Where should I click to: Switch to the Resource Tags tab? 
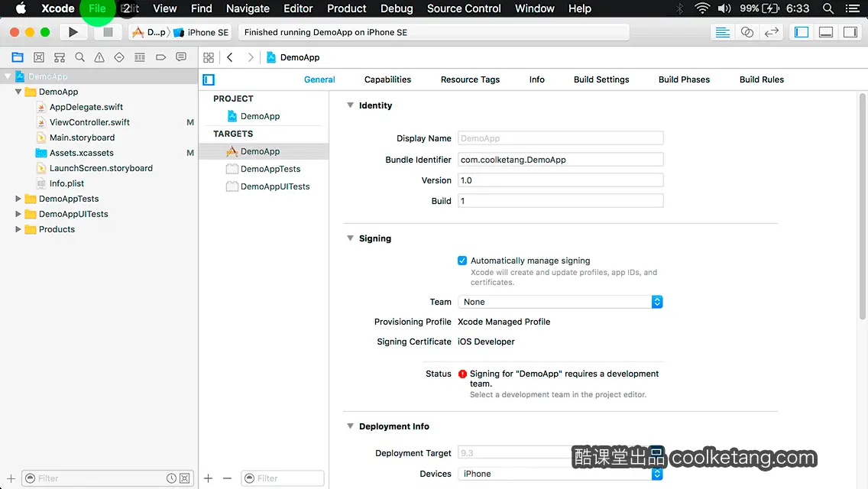coord(470,79)
